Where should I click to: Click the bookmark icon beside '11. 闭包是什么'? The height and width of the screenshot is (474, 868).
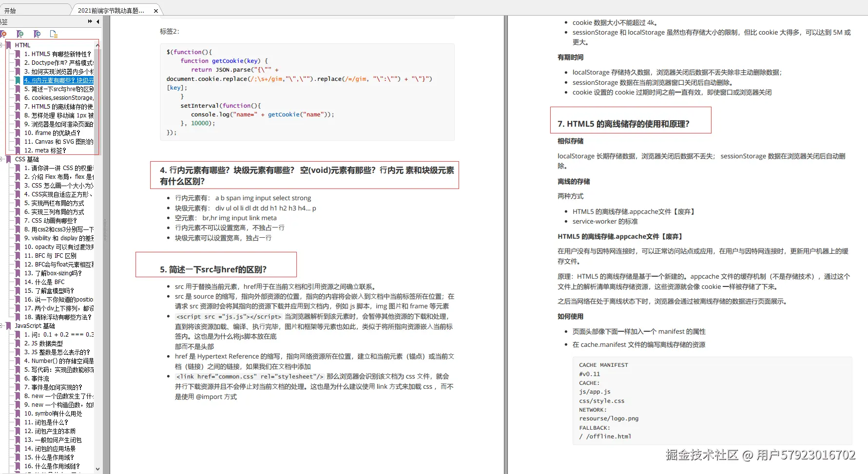(x=18, y=422)
